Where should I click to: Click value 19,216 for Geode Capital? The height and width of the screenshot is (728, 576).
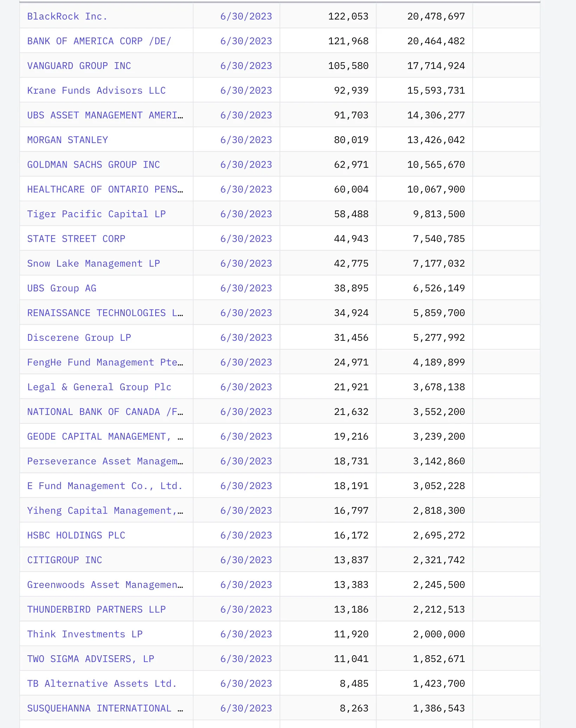(351, 436)
